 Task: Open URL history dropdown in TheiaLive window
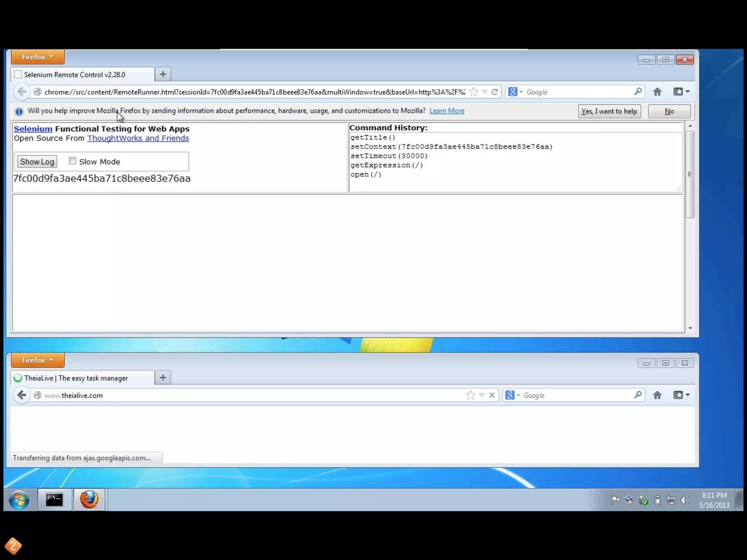(481, 395)
